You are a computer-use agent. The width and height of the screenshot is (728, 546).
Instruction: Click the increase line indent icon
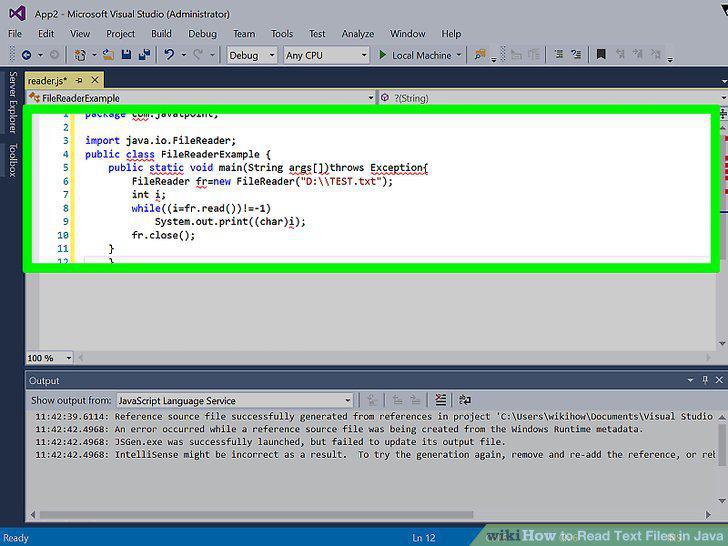(x=534, y=55)
